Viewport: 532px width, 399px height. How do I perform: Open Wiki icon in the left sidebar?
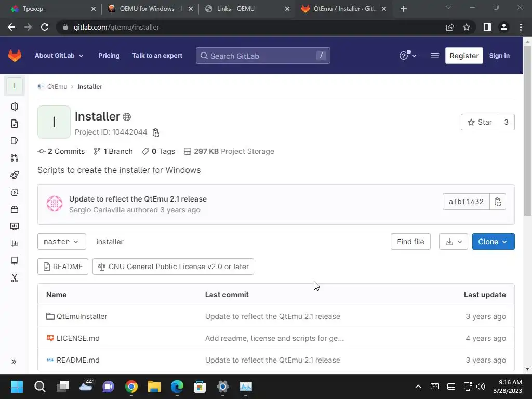[x=14, y=261]
